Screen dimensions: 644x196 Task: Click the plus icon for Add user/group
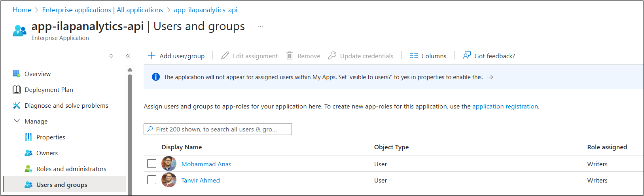pyautogui.click(x=152, y=56)
